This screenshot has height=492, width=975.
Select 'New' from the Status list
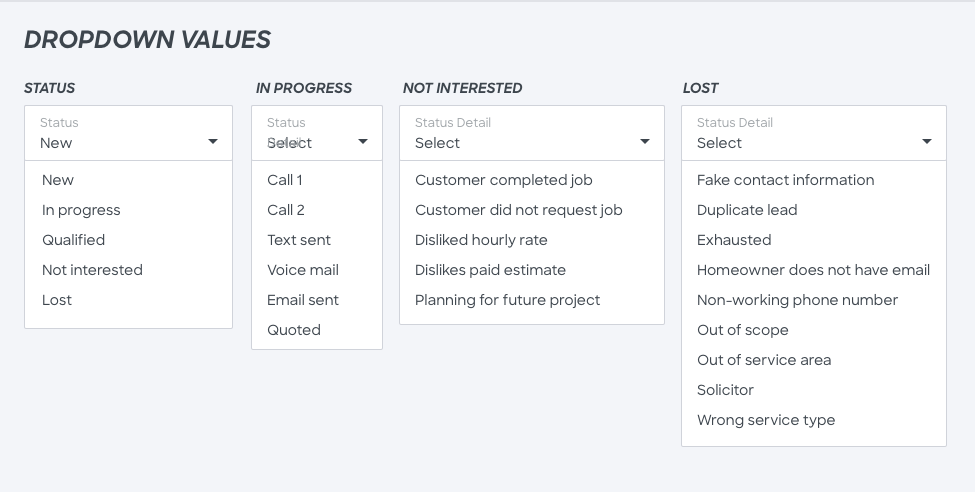pyautogui.click(x=58, y=180)
